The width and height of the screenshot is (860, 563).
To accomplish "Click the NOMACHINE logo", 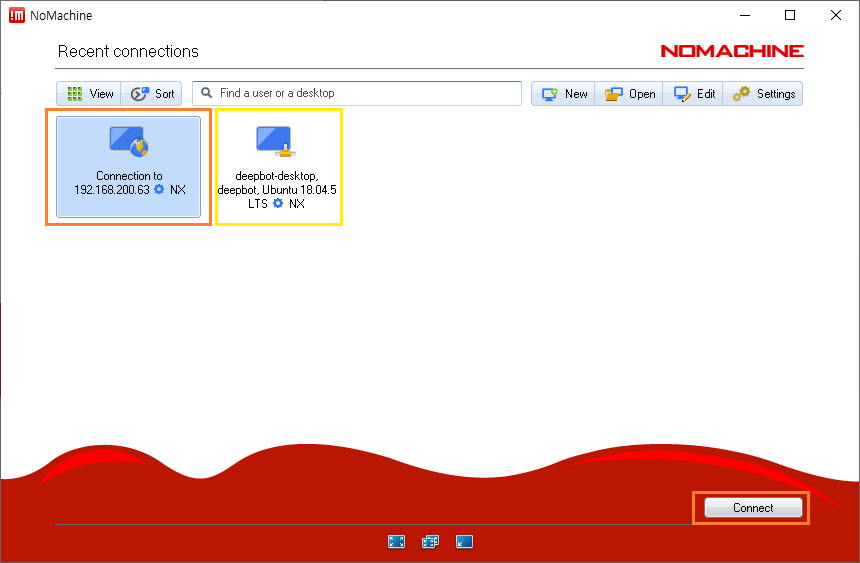I will 732,51.
